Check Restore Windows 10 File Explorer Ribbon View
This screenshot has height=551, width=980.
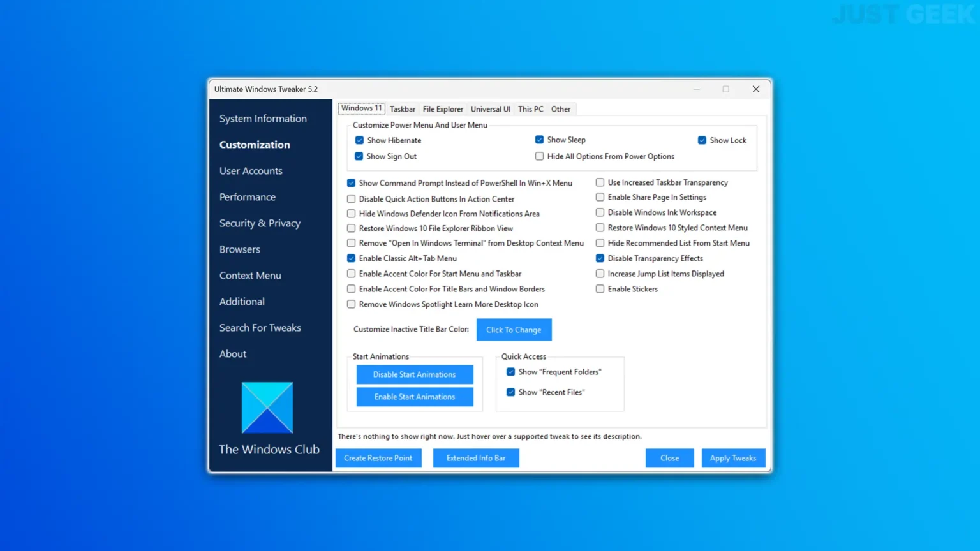point(351,228)
